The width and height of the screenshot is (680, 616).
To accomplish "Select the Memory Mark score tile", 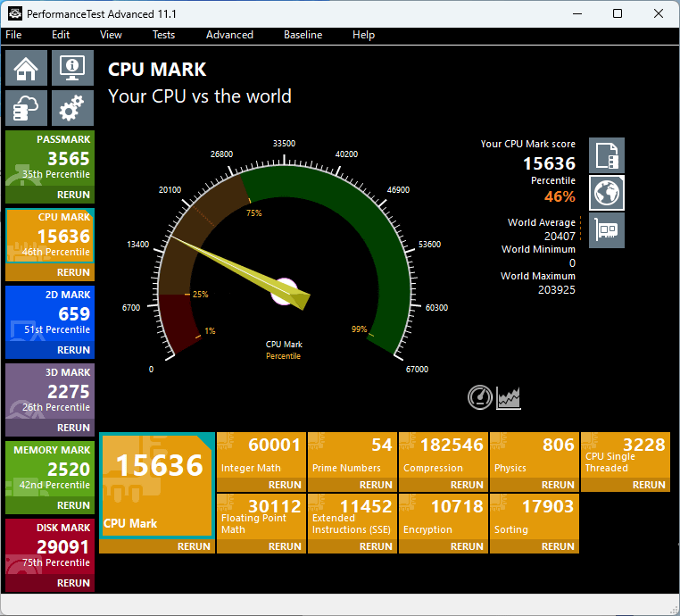I will point(50,467).
